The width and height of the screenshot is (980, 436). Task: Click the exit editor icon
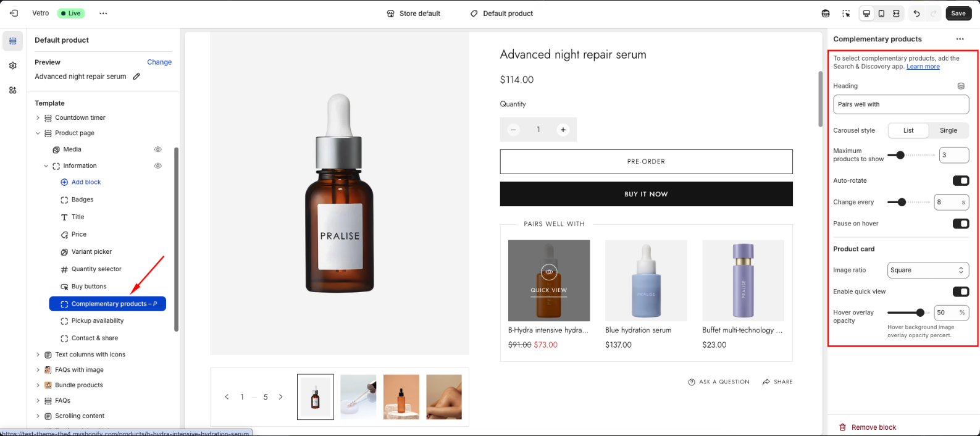click(x=14, y=13)
